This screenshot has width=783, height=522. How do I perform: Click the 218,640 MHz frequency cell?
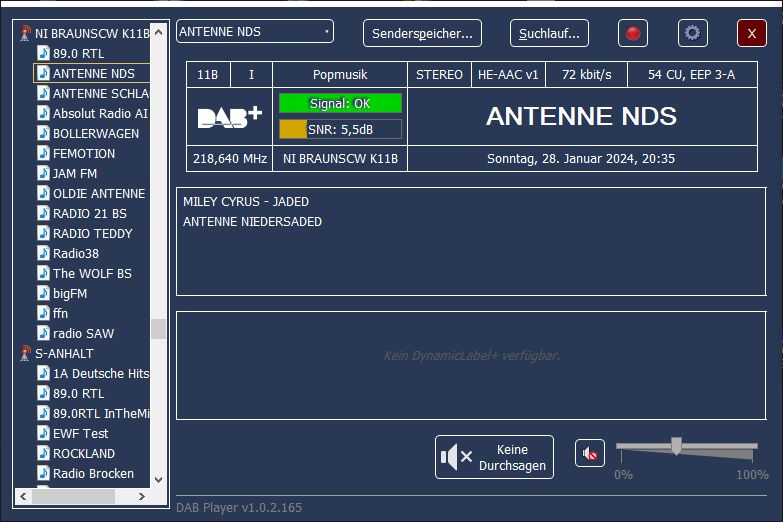tap(230, 158)
